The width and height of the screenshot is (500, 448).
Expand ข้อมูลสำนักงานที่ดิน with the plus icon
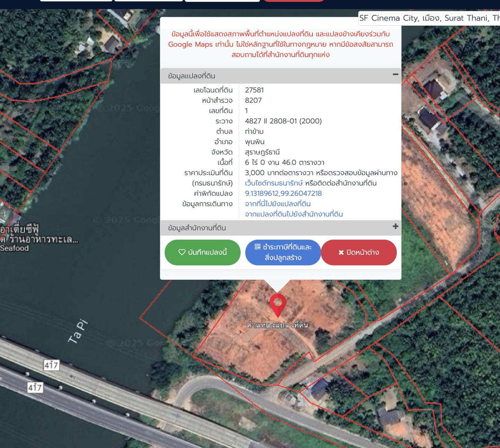pos(395,226)
